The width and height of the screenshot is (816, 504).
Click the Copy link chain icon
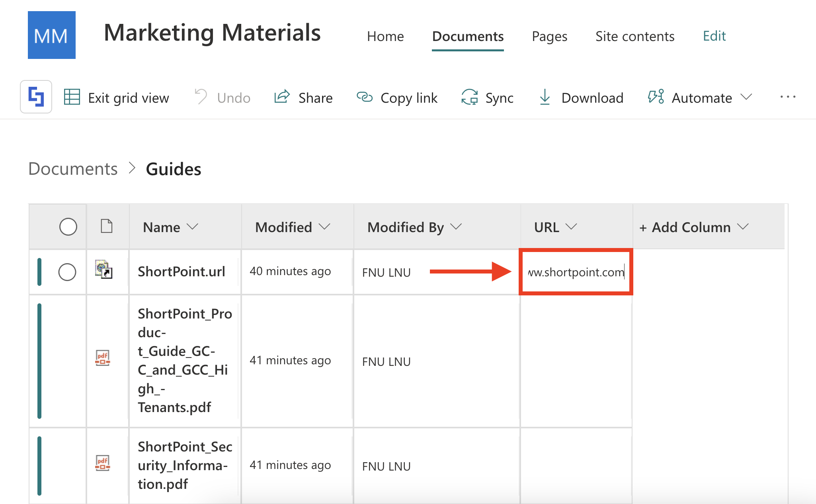click(364, 97)
